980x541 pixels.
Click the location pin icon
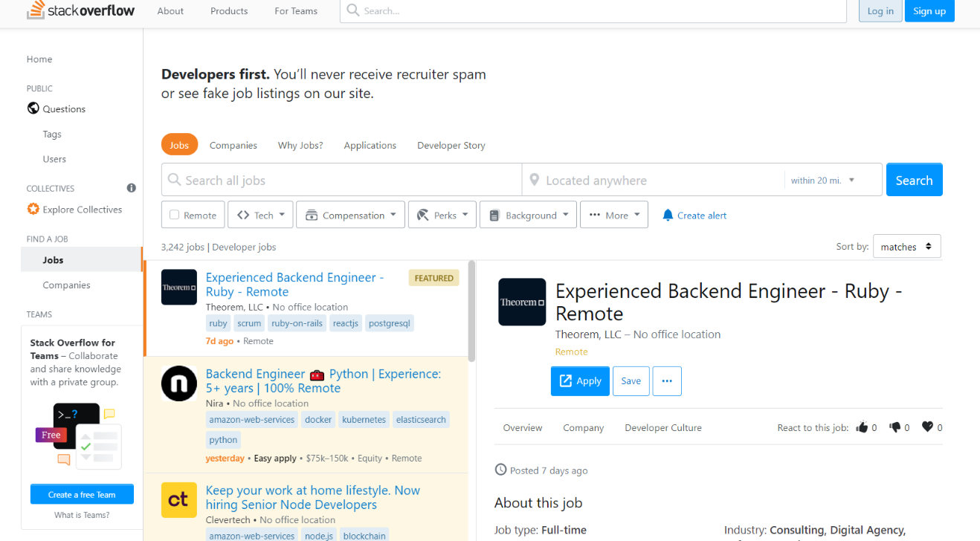(x=534, y=180)
